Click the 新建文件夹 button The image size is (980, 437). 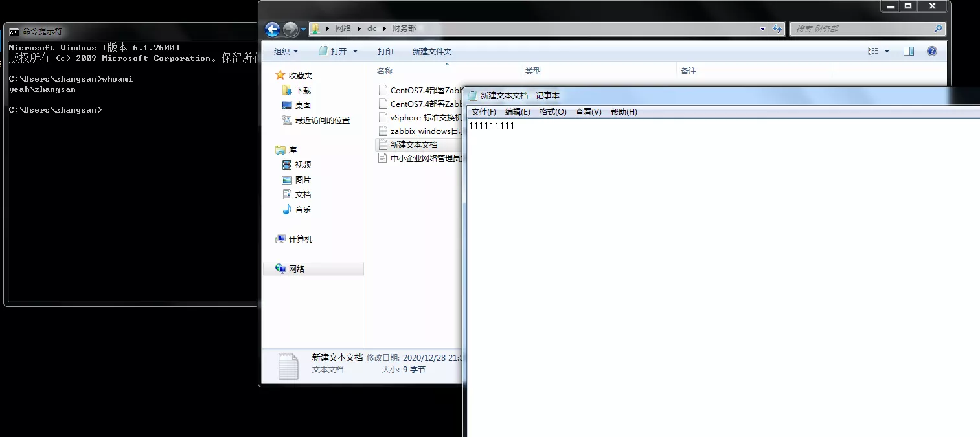tap(431, 51)
